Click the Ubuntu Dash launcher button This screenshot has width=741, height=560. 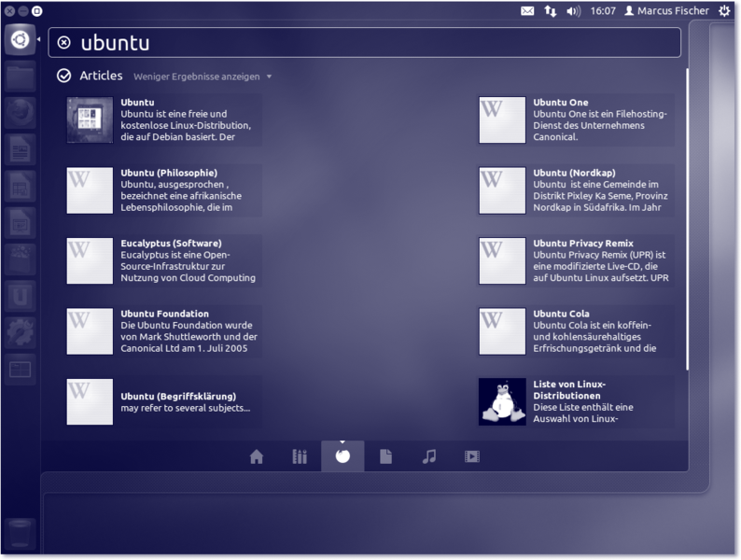tap(20, 40)
